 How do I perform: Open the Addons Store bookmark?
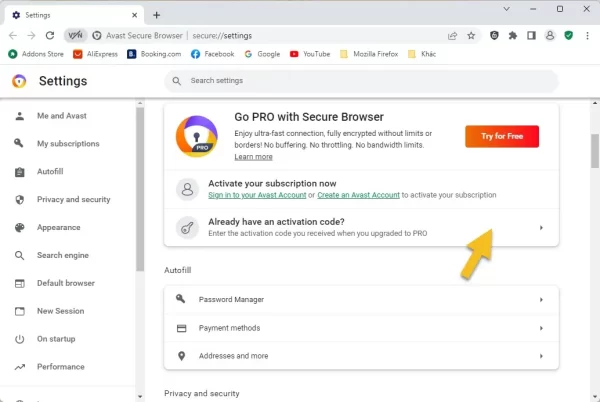pyautogui.click(x=36, y=54)
